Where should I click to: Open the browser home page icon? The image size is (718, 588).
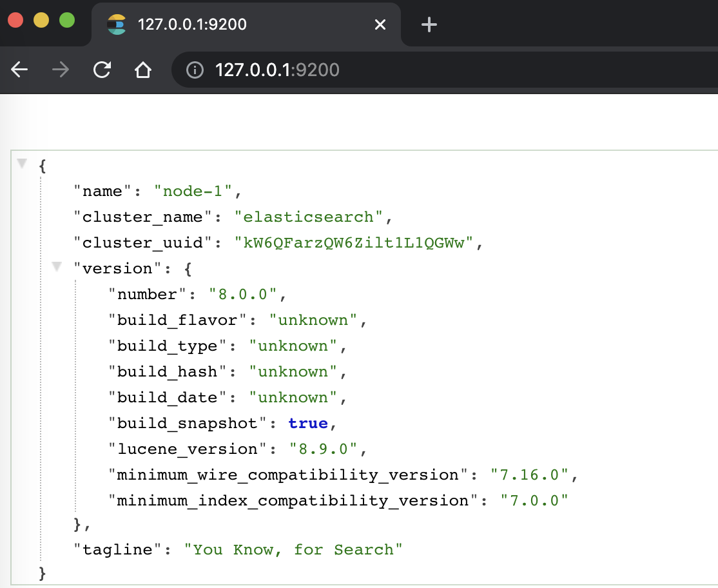[143, 70]
